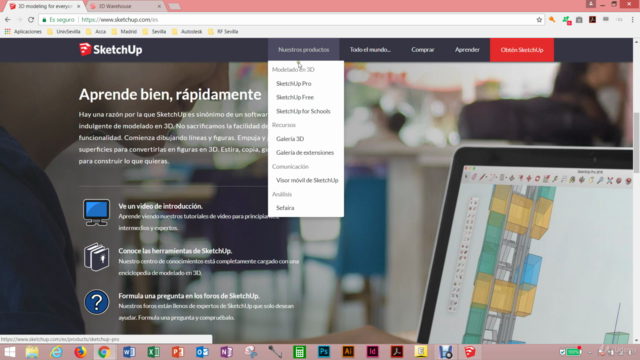Close the 3D Warehouse tab

pyautogui.click(x=159, y=6)
